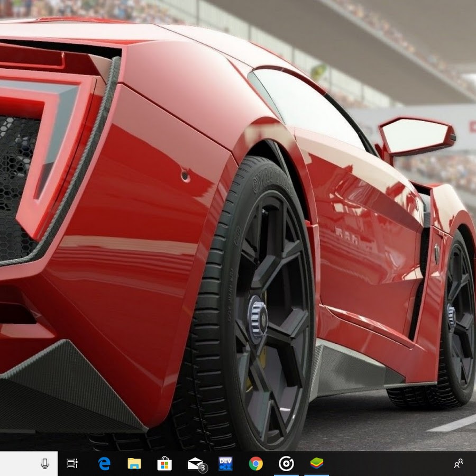
Task: Open Task View from the taskbar
Action: pyautogui.click(x=72, y=463)
